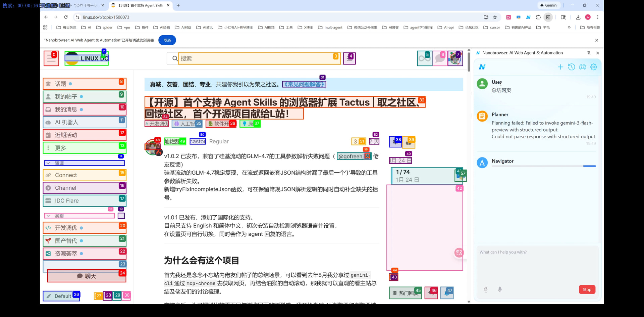Open Nanobrowser settings gear icon

tap(594, 67)
